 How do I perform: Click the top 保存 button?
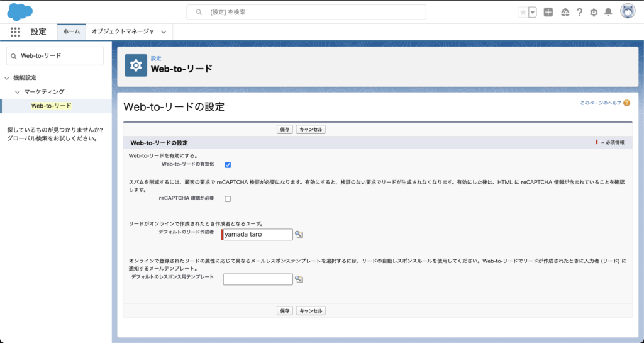click(x=285, y=130)
